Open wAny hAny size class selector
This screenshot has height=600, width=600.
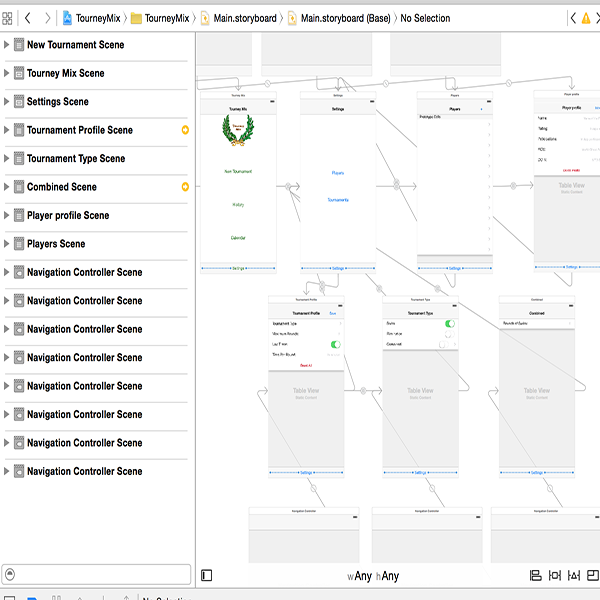pyautogui.click(x=373, y=576)
